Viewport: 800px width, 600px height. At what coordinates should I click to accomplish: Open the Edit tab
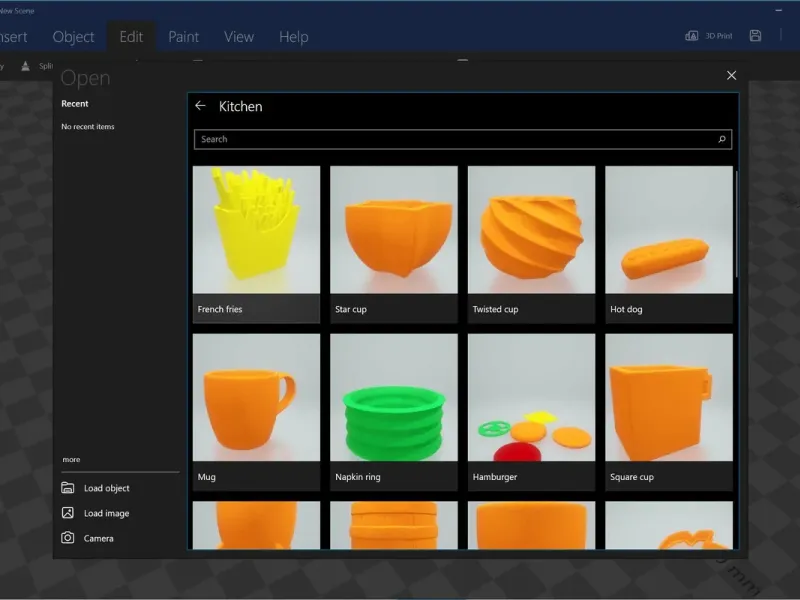coord(131,37)
